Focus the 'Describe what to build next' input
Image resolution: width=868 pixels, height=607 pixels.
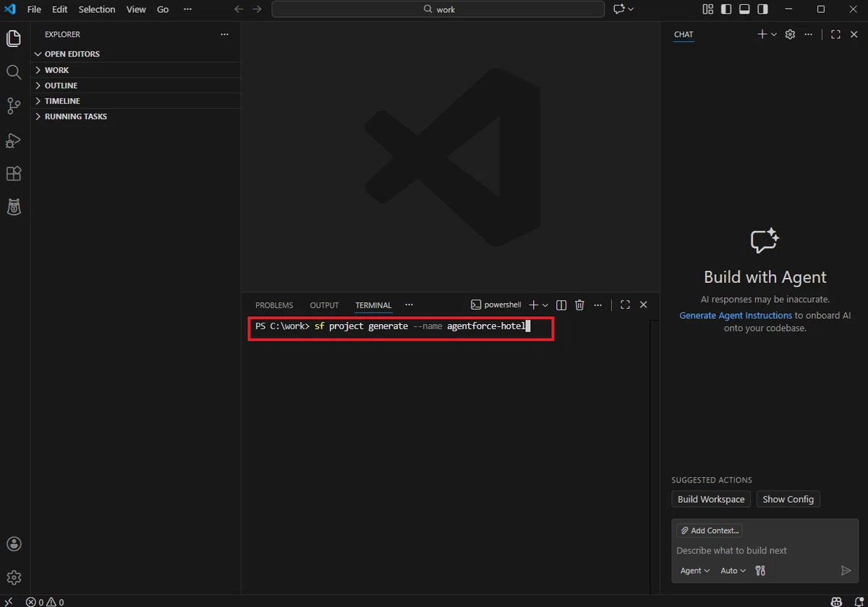pyautogui.click(x=765, y=551)
